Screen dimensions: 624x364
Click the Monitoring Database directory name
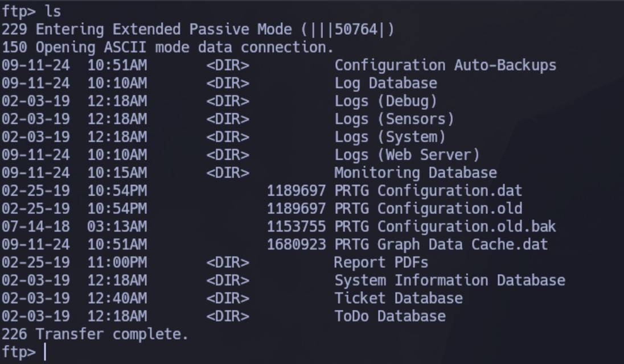pos(416,173)
